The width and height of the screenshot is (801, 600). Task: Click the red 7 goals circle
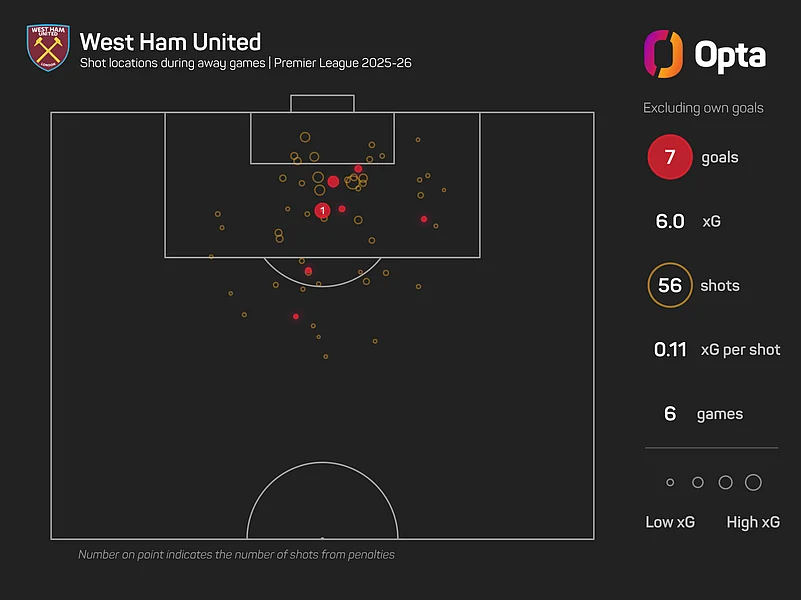pyautogui.click(x=669, y=157)
